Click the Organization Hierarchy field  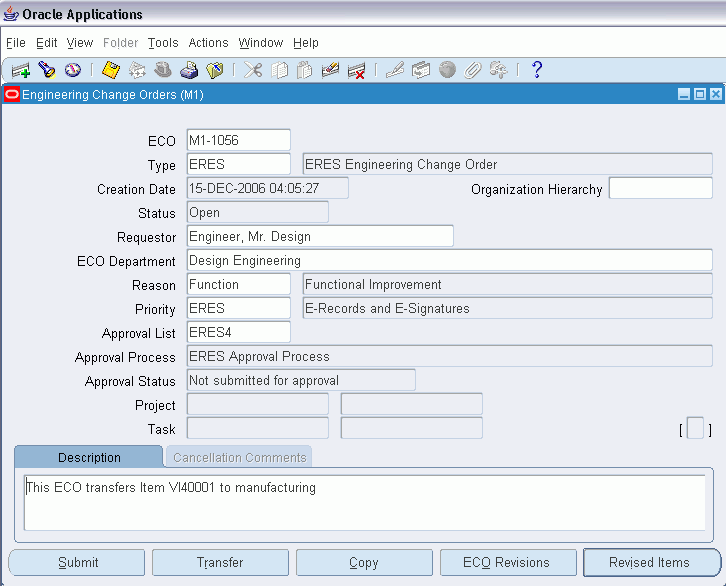coord(661,188)
